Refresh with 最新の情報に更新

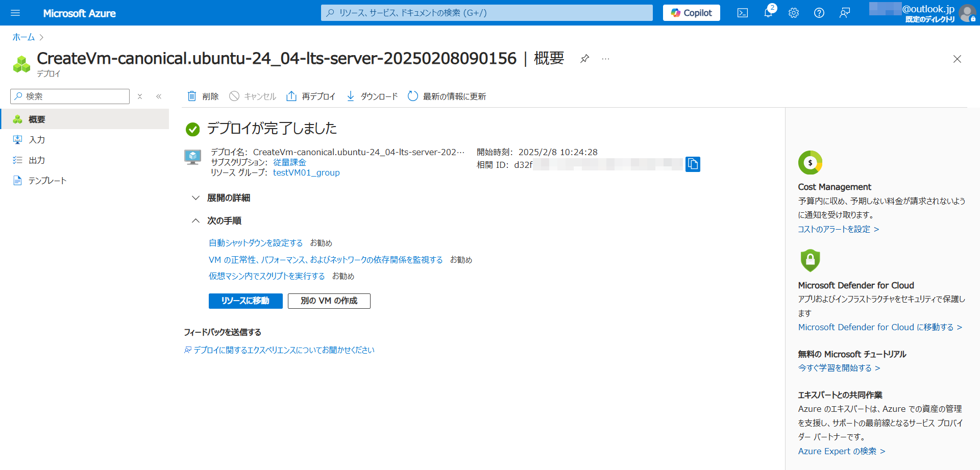(447, 96)
